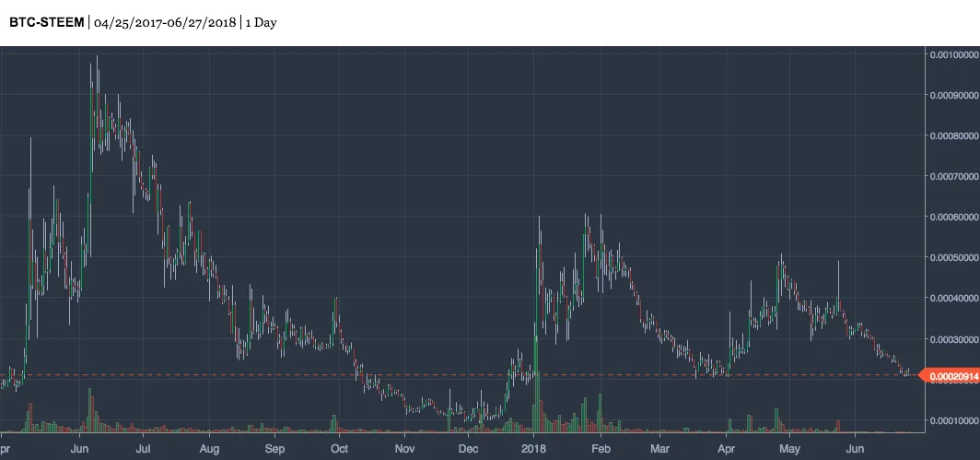Click the date range 04/25/2017-06/27/2018
The image size is (980, 460).
[165, 22]
